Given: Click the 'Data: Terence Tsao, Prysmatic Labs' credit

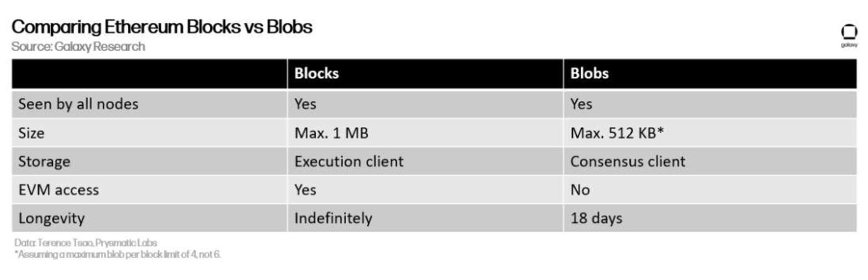Looking at the screenshot, I should [x=85, y=243].
